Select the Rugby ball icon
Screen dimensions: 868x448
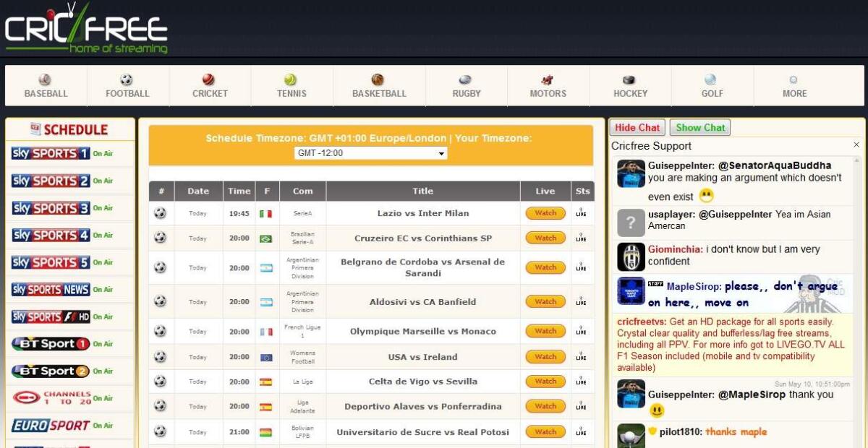pyautogui.click(x=465, y=79)
